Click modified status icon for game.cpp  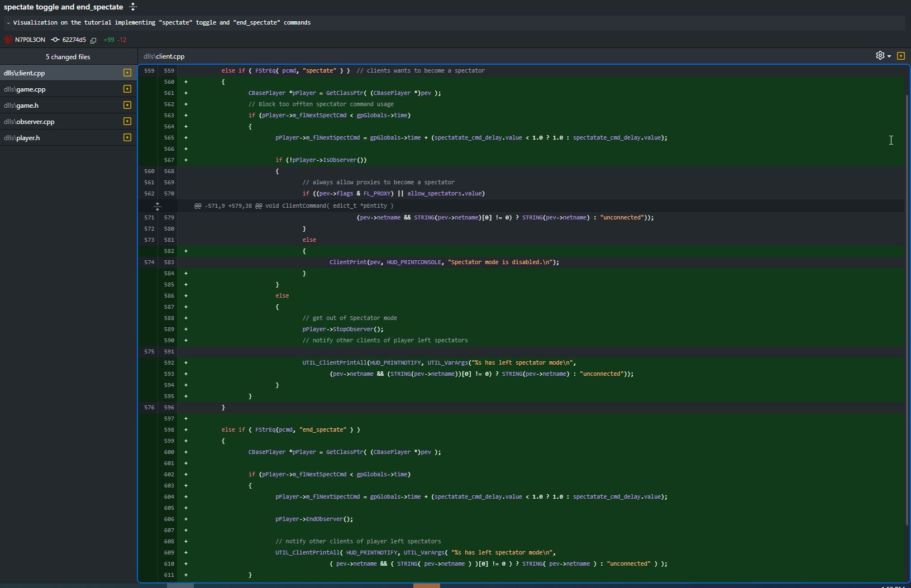pyautogui.click(x=127, y=89)
